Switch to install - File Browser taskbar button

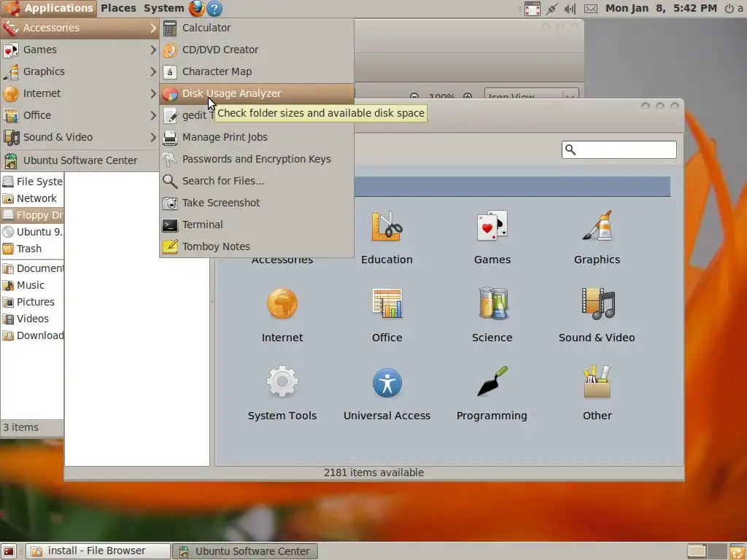pyautogui.click(x=98, y=551)
